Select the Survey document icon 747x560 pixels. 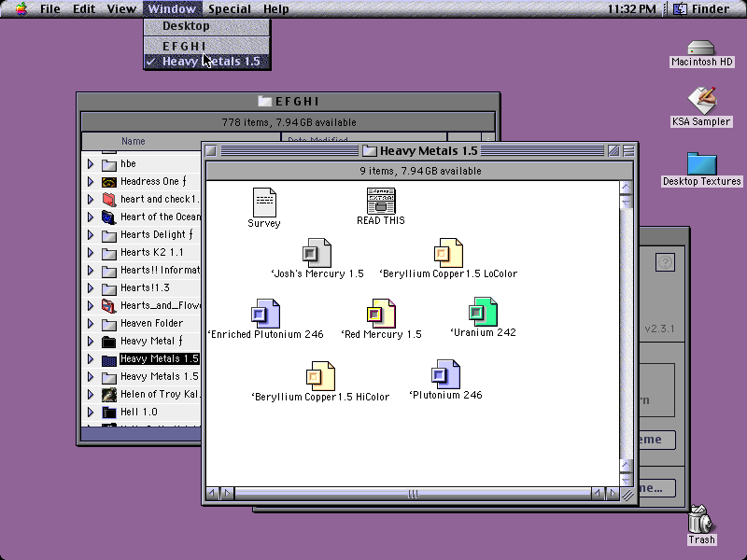[264, 202]
